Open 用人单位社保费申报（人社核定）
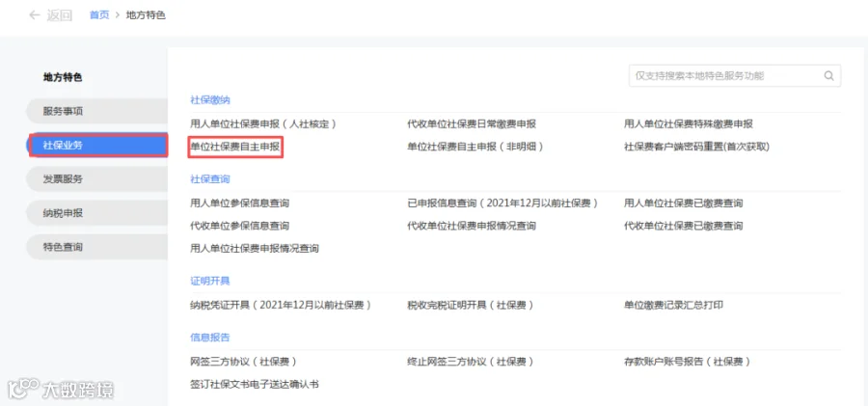The height and width of the screenshot is (406, 868). click(263, 124)
